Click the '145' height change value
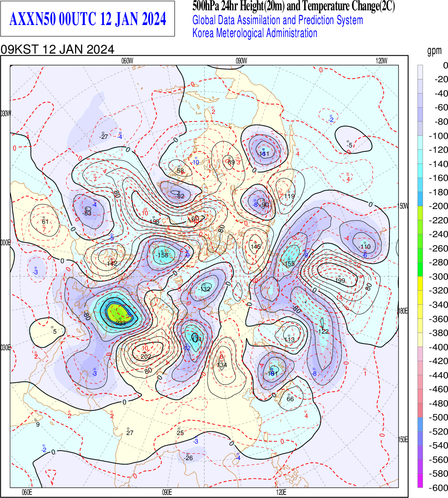The image size is (448, 498). 256,247
